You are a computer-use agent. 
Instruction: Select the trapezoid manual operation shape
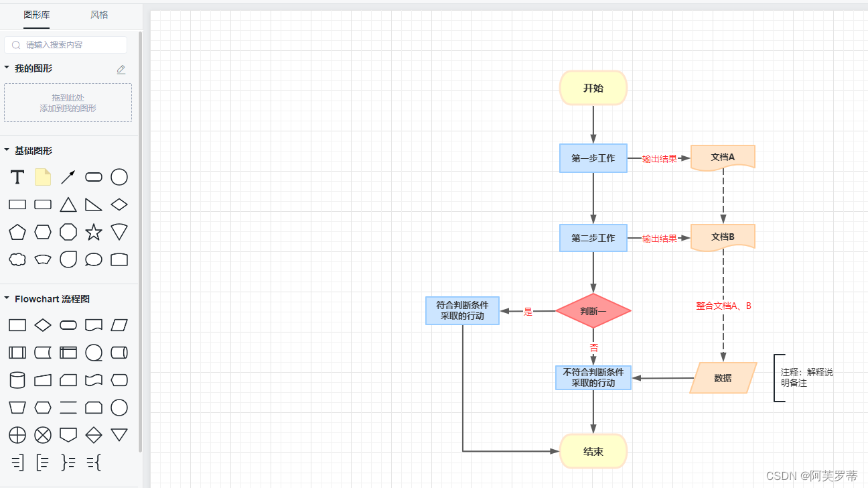(17, 408)
